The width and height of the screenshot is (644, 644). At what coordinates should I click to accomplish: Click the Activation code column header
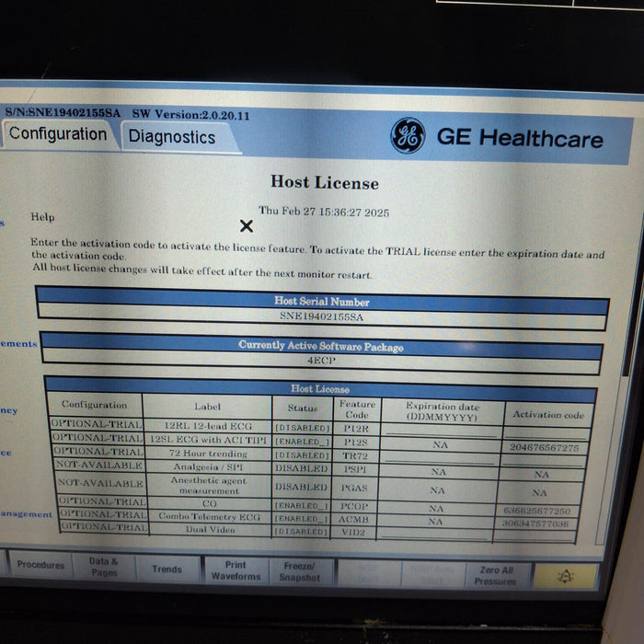(x=548, y=414)
